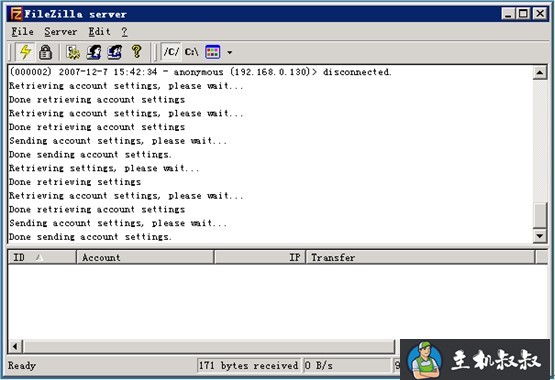555x380 pixels.
Task: Click the log pane vertical scrollbar thumb
Action: pos(539,215)
